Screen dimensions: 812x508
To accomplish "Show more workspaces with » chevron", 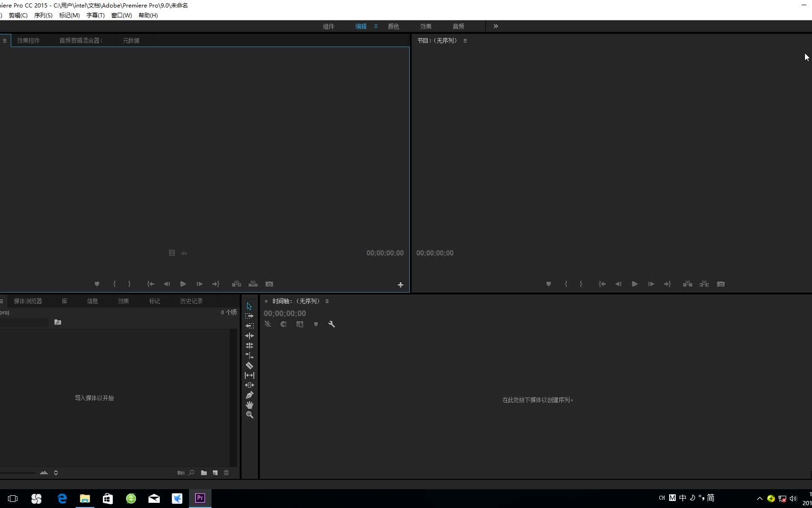I will pyautogui.click(x=496, y=26).
